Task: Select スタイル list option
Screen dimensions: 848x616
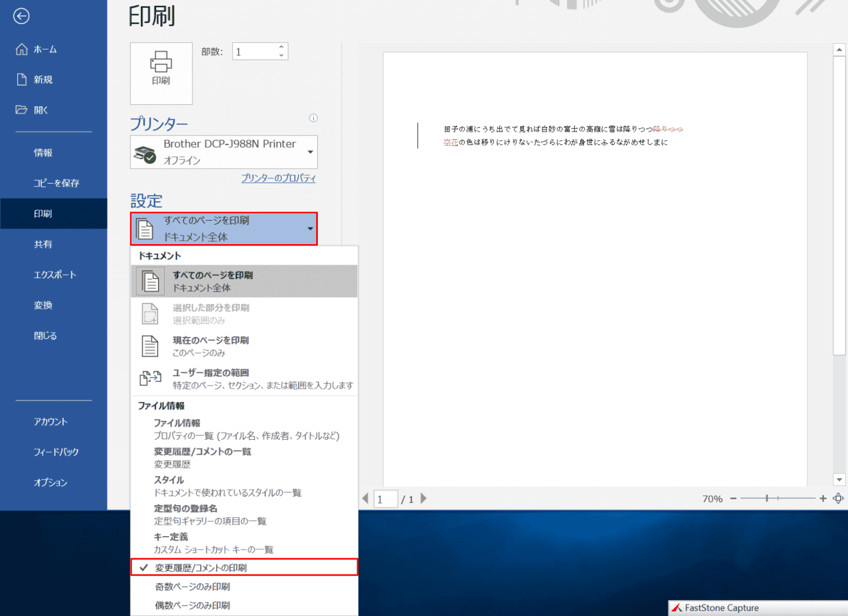Action: [x=244, y=487]
